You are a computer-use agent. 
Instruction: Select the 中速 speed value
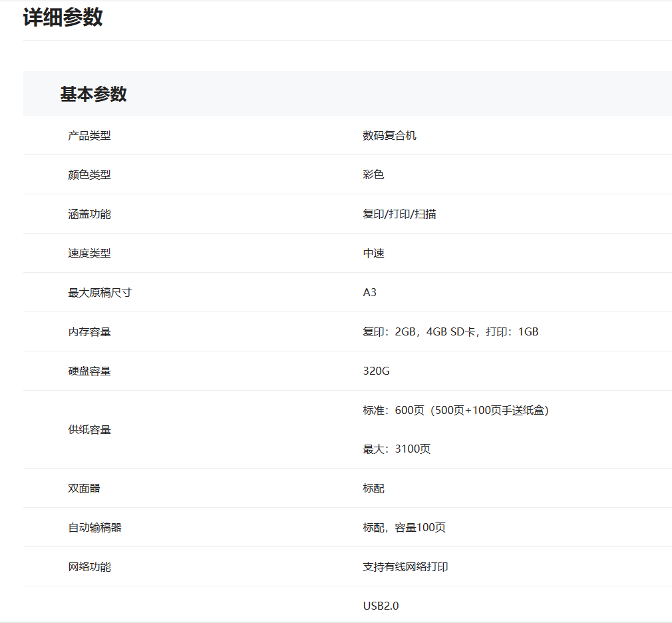coord(373,254)
